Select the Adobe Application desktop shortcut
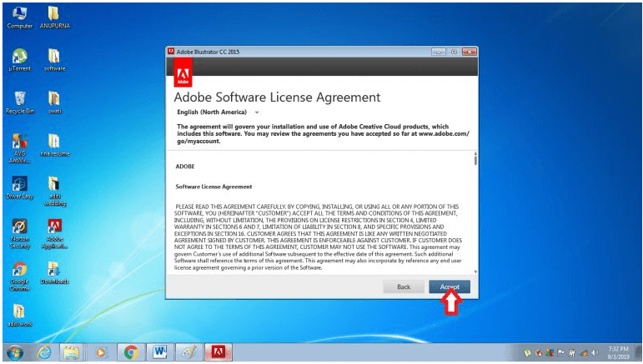 54,234
